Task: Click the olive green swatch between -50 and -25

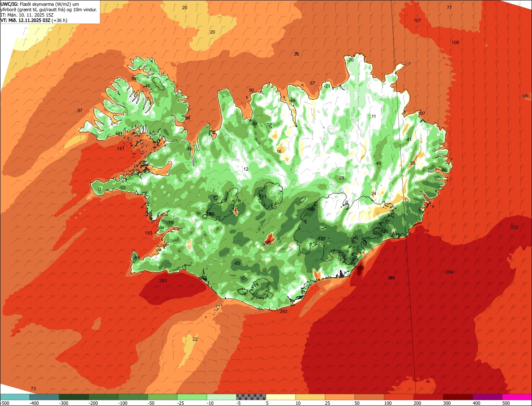Action: click(163, 397)
